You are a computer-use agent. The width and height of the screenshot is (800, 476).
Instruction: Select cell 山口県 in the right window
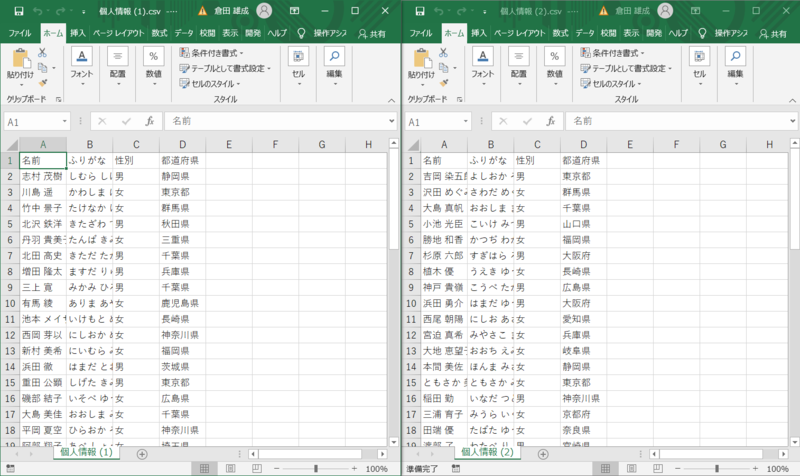[583, 223]
